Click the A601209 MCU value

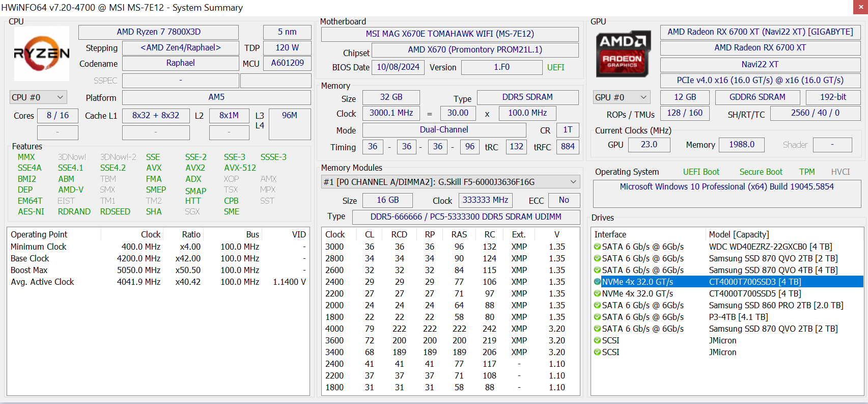[x=287, y=63]
